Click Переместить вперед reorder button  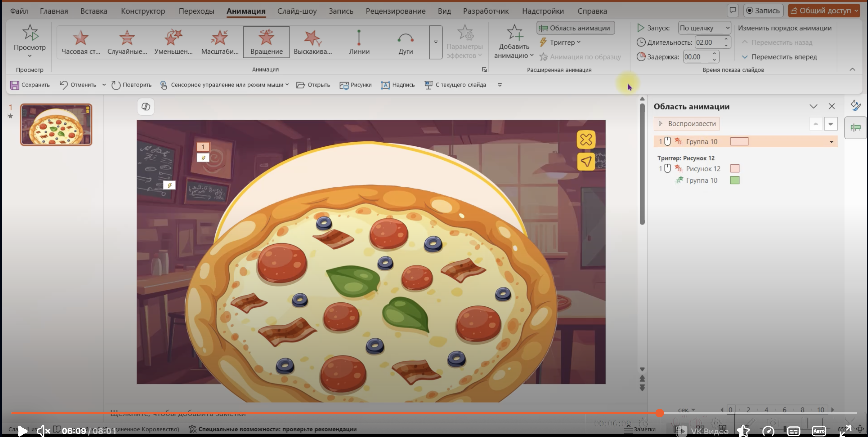click(780, 57)
